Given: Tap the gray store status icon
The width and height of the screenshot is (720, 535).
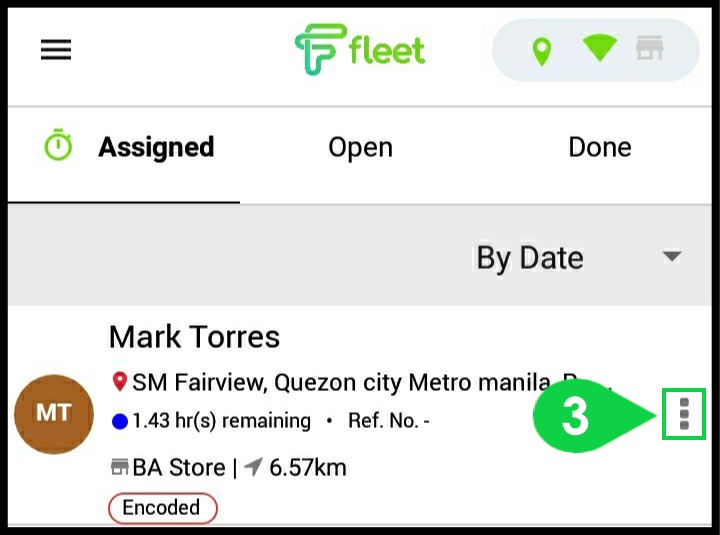Looking at the screenshot, I should (x=649, y=48).
